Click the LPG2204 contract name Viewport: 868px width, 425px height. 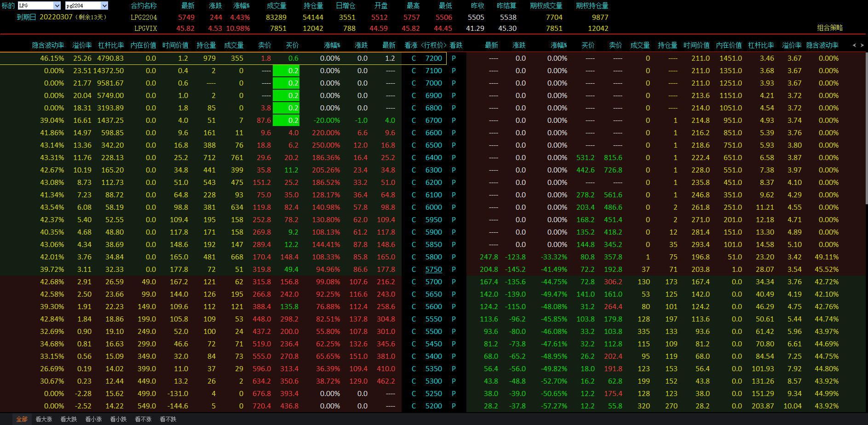(144, 17)
